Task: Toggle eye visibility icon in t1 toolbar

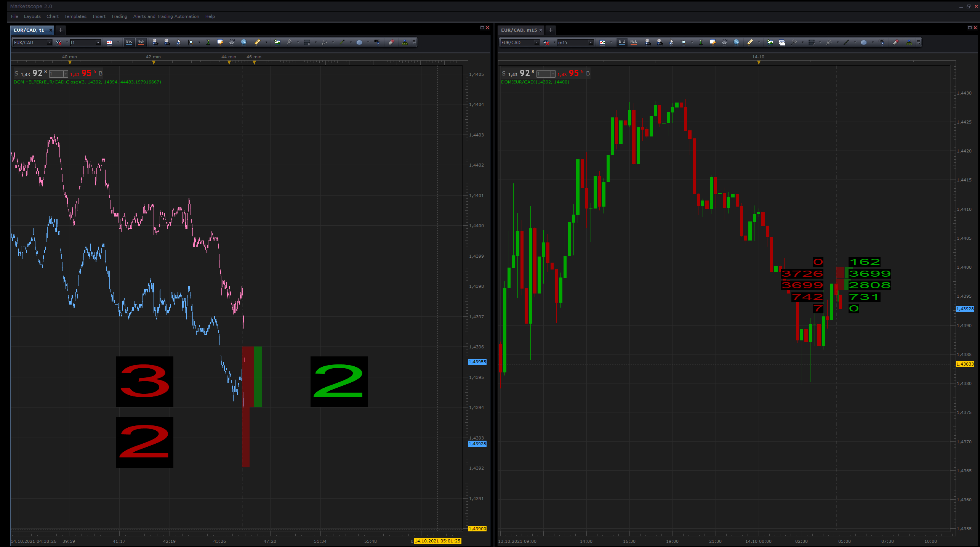Action: (x=232, y=42)
